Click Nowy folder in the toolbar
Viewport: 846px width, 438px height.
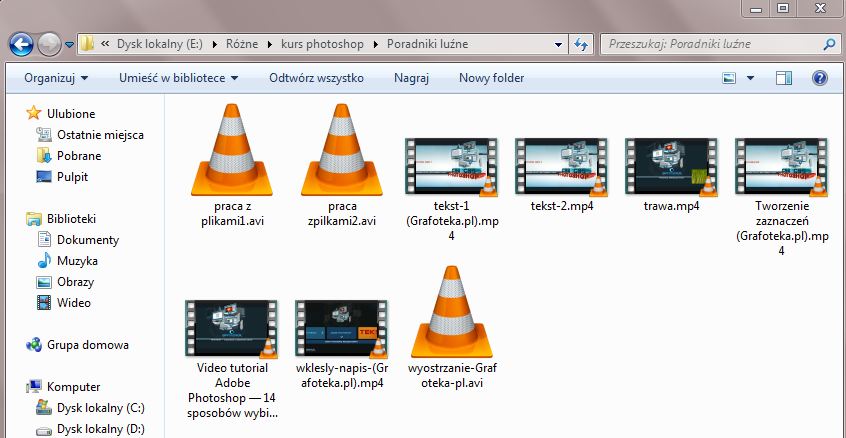point(492,78)
